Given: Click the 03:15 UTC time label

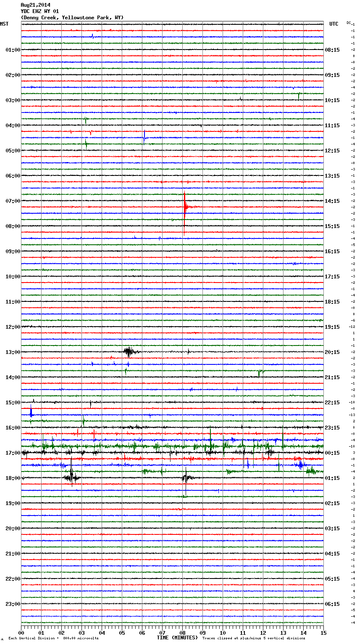Looking at the screenshot, I should point(332,529).
